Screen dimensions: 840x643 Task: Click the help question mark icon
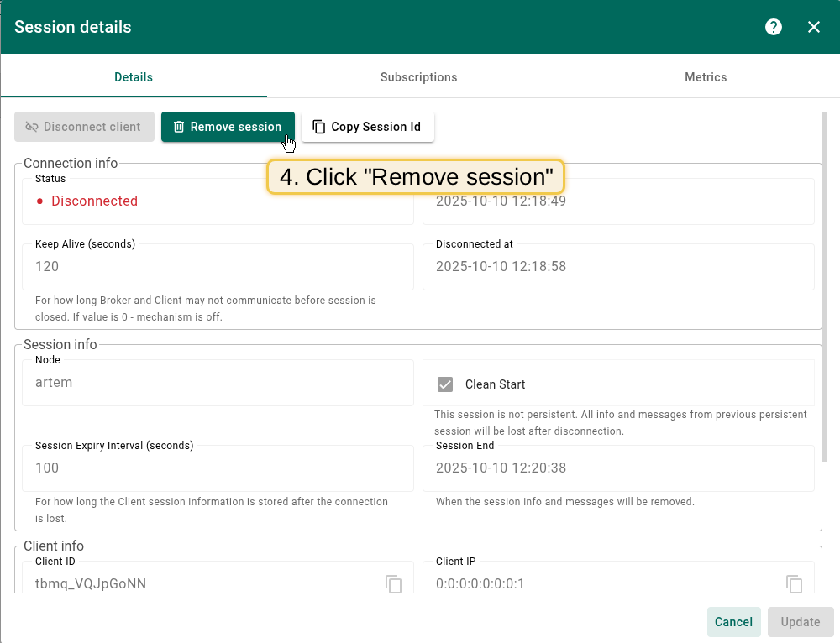pos(774,27)
